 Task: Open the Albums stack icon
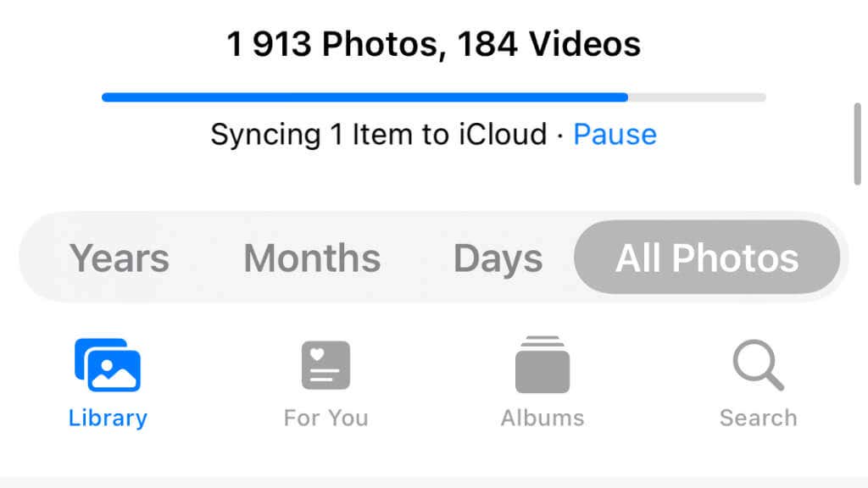pos(542,364)
